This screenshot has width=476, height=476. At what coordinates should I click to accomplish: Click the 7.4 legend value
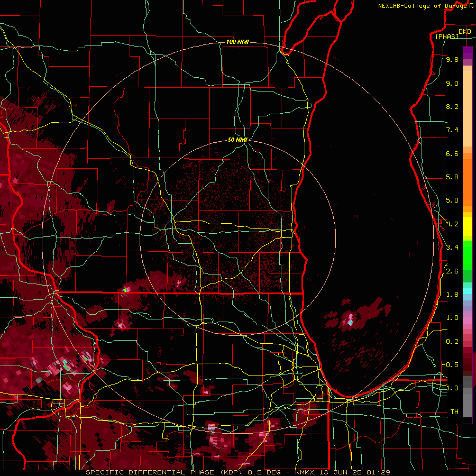[x=452, y=130]
